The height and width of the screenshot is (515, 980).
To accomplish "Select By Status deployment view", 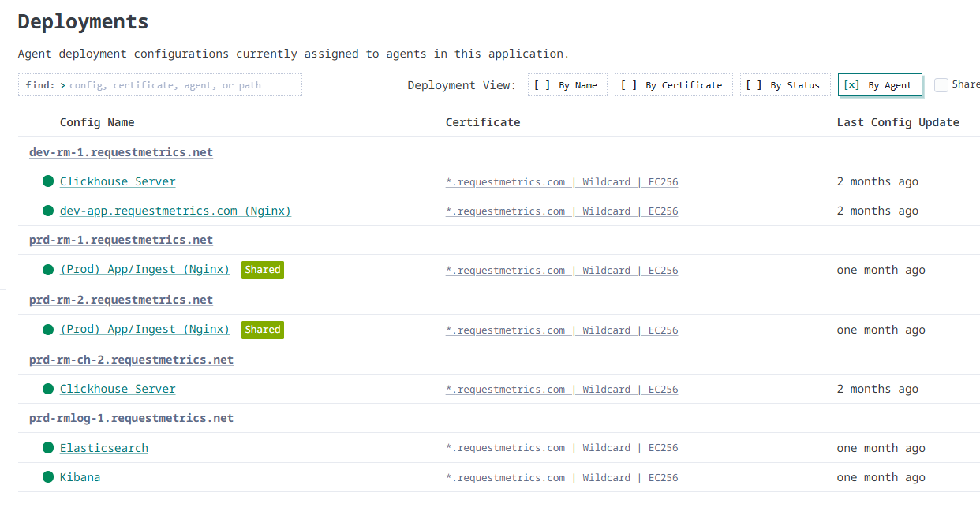I will click(x=785, y=85).
